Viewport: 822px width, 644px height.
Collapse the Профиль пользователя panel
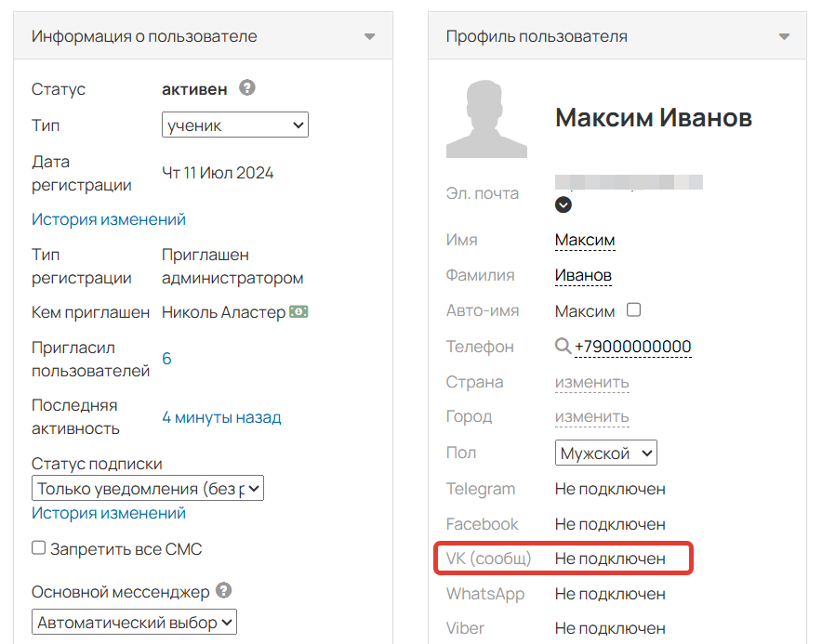click(786, 35)
